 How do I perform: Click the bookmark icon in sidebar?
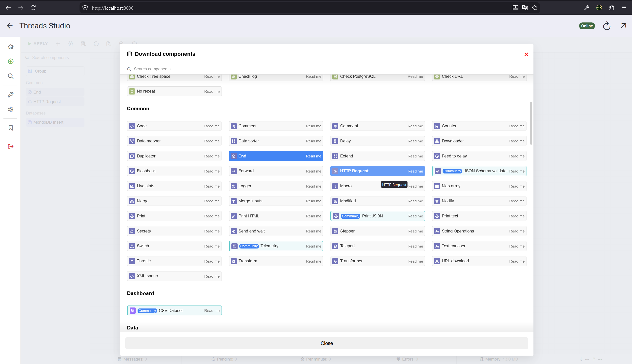coord(11,128)
